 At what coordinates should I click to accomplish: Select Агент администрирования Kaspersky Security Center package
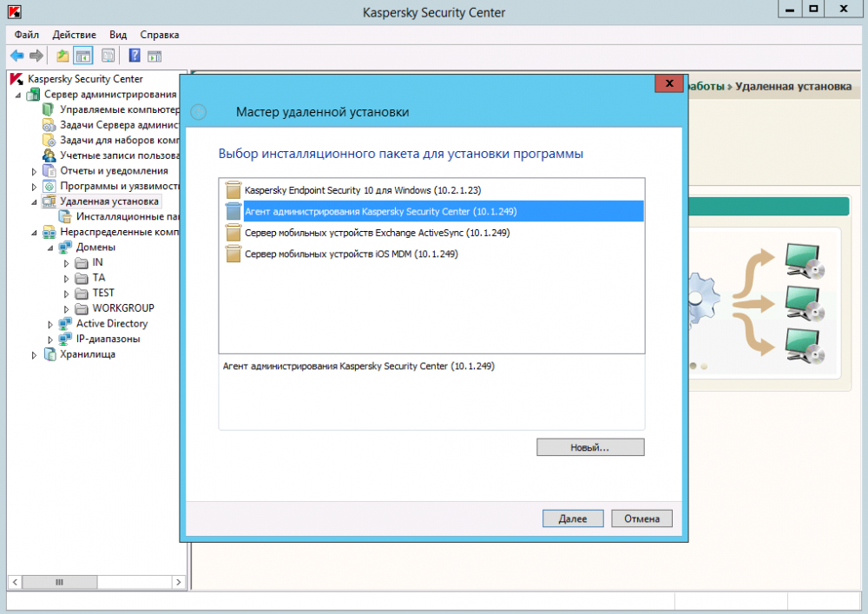pyautogui.click(x=431, y=212)
